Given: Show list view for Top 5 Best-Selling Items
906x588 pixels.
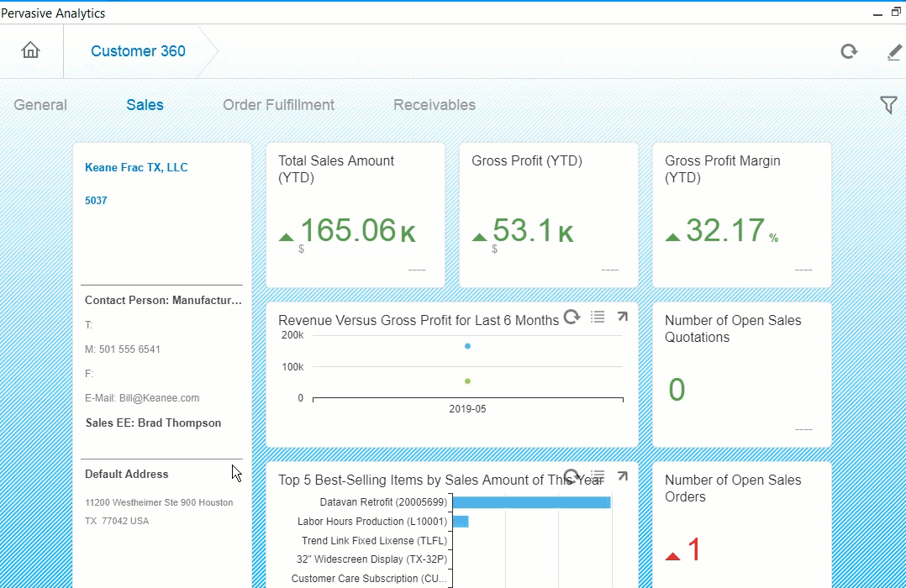Looking at the screenshot, I should [x=598, y=476].
